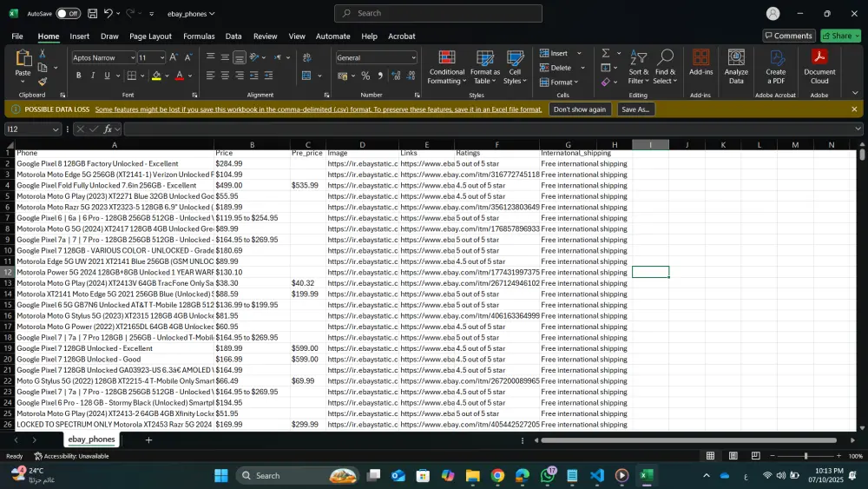The height and width of the screenshot is (489, 868).
Task: Click the Merge & Center icon
Action: [x=306, y=76]
